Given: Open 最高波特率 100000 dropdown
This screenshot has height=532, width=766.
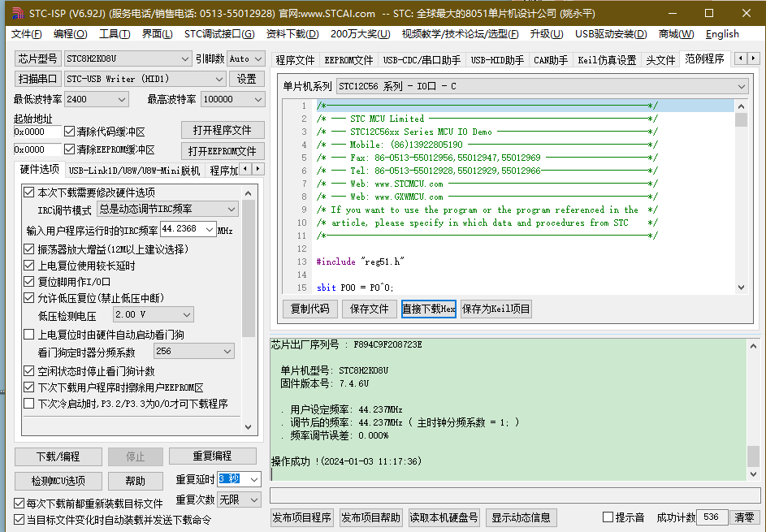Looking at the screenshot, I should [x=233, y=99].
